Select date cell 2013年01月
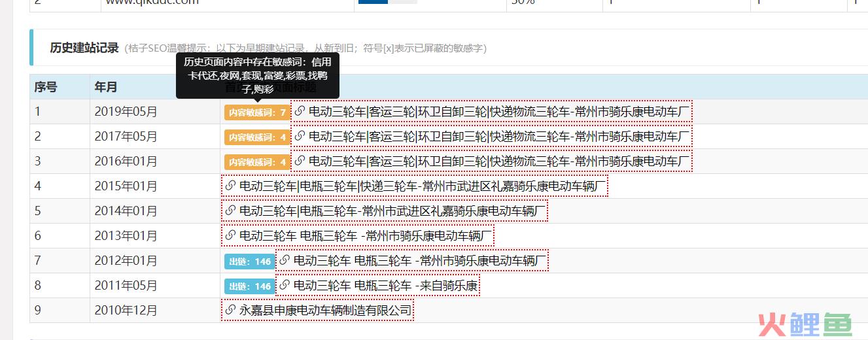Image resolution: width=868 pixels, height=340 pixels. point(126,236)
